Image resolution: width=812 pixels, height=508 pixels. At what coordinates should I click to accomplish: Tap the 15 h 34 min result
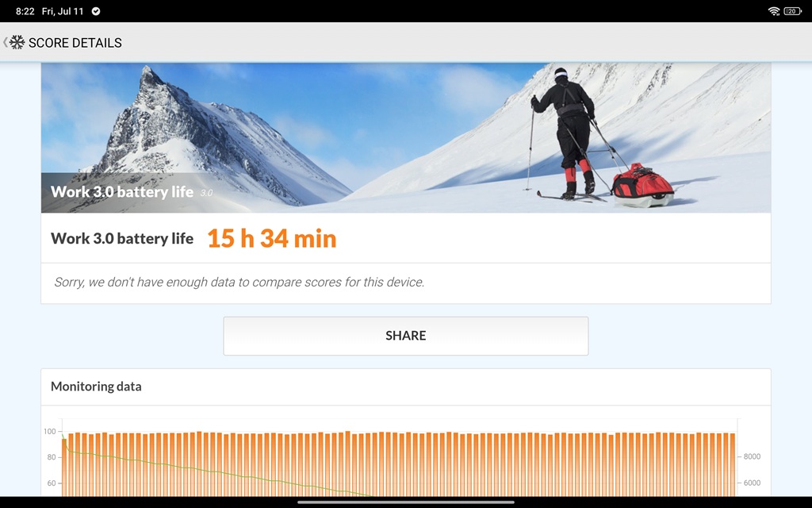(272, 238)
